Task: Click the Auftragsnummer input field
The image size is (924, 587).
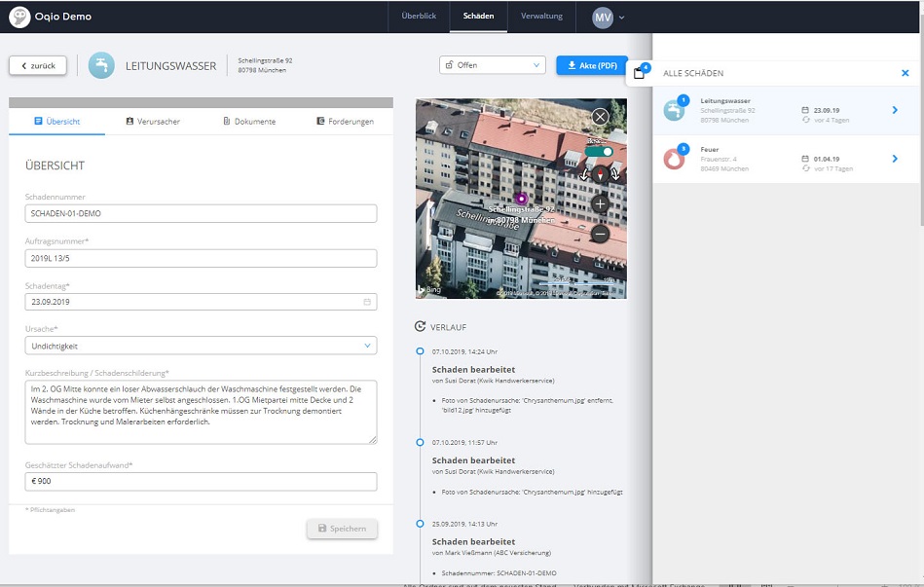Action: point(201,258)
